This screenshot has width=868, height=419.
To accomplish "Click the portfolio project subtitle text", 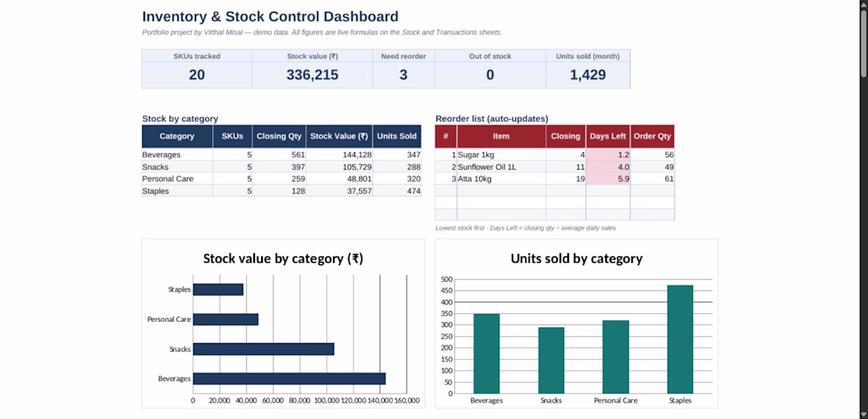I will pos(322,32).
